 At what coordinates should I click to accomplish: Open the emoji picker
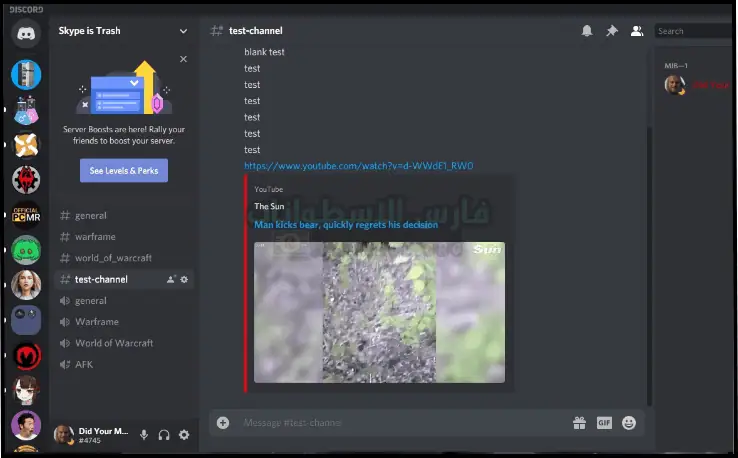pos(629,423)
